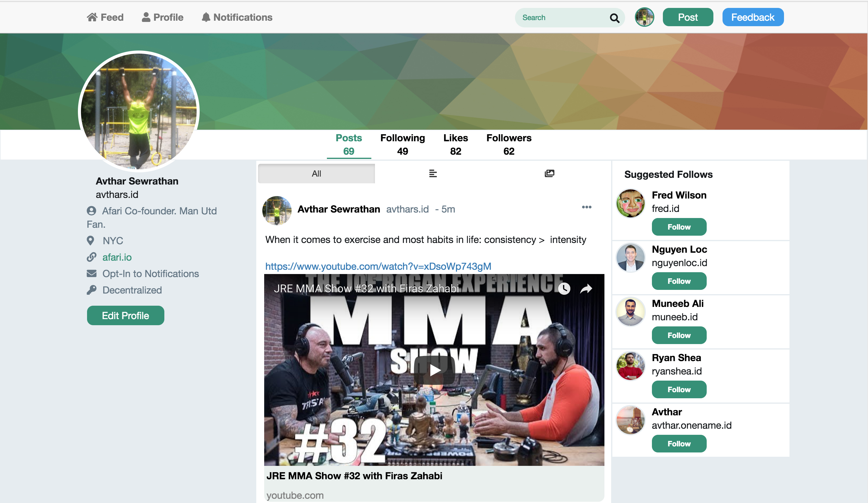868x503 pixels.
Task: Select the All posts filter tab
Action: coord(316,174)
